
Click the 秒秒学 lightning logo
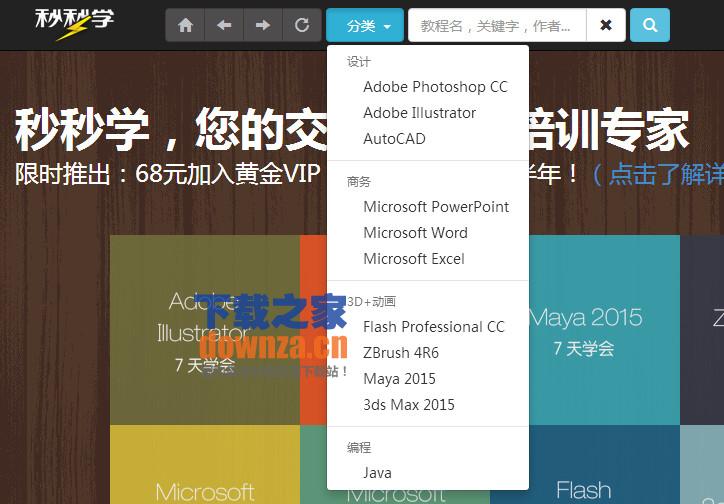point(74,23)
